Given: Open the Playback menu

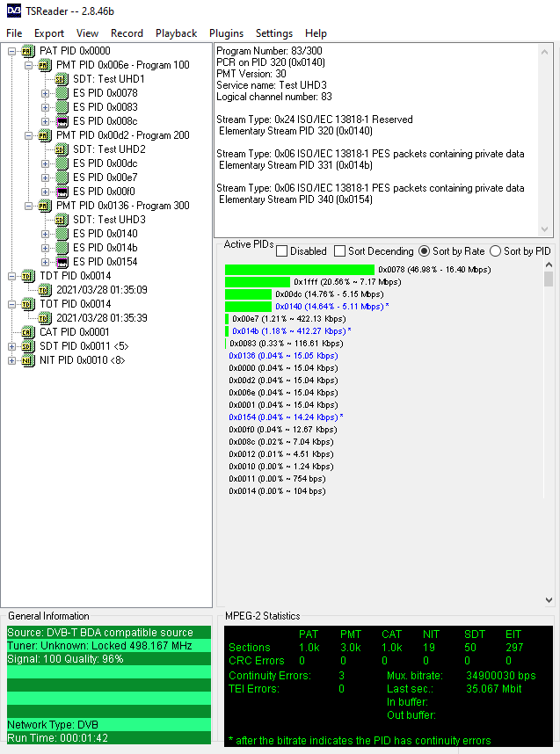Looking at the screenshot, I should 176,33.
